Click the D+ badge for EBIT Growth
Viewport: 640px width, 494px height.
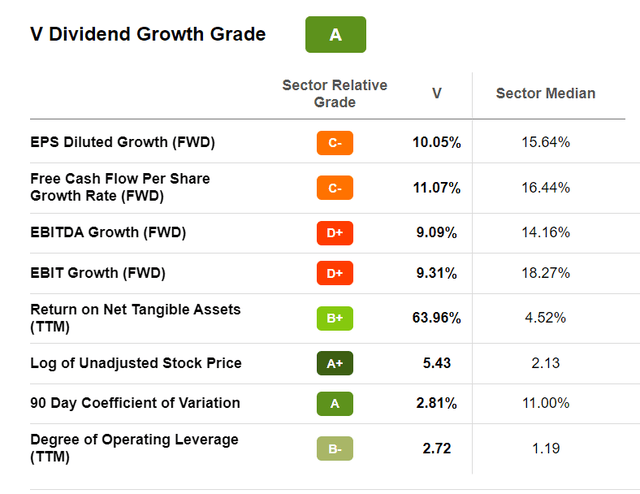coord(335,272)
